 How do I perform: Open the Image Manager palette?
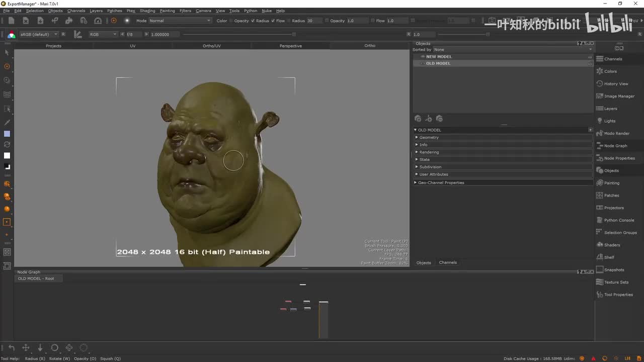(x=619, y=96)
